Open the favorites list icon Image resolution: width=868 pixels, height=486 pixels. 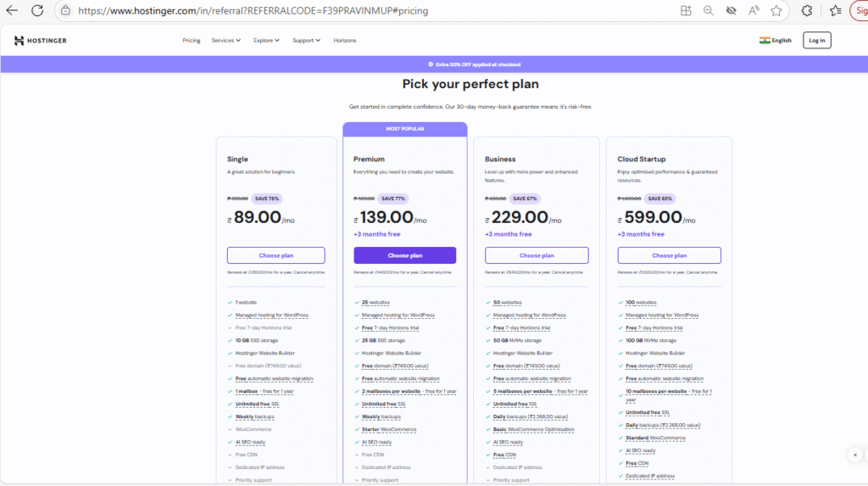(x=836, y=11)
